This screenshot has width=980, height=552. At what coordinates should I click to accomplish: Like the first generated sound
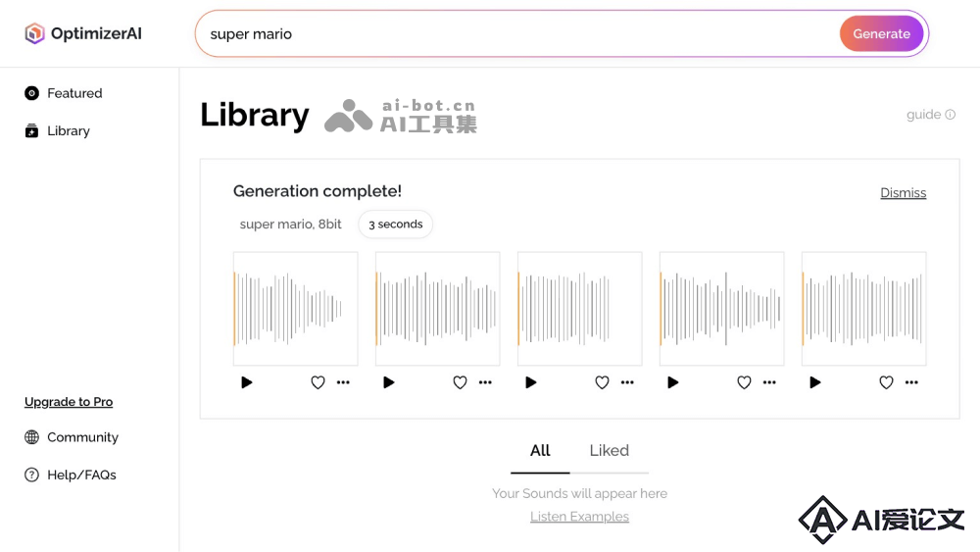coord(318,382)
